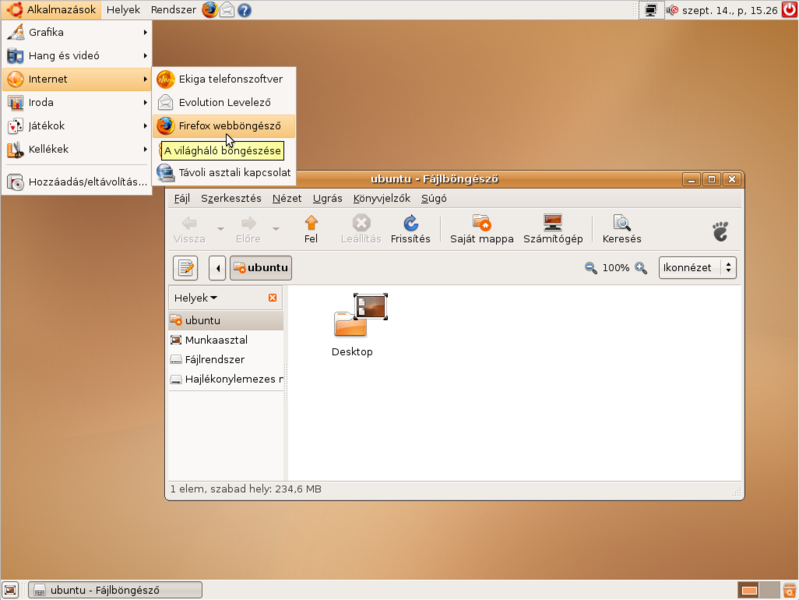Screen dimensions: 799x600
Task: Open the Ikonnézet view mode dropdown
Action: tap(697, 268)
